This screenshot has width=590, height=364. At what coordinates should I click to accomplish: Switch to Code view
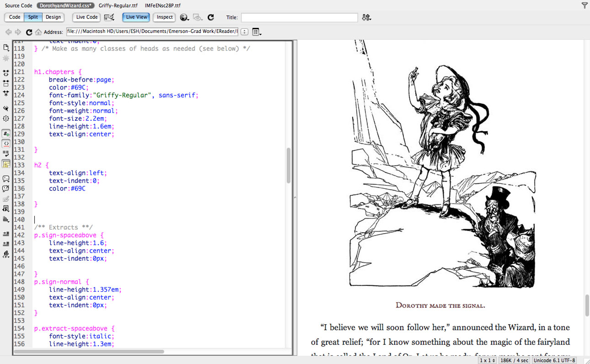(15, 17)
